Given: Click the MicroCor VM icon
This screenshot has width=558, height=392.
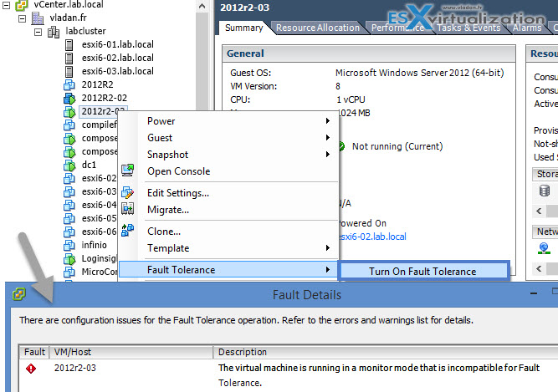Looking at the screenshot, I should (x=69, y=272).
